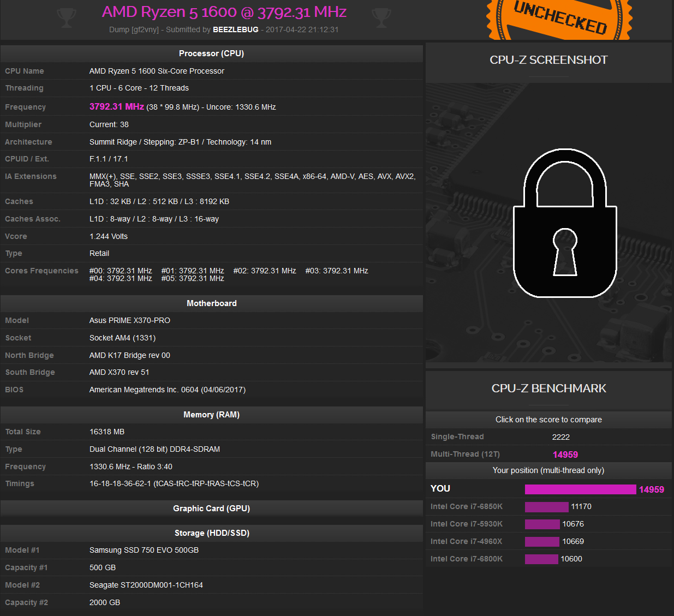674x616 pixels.
Task: Click the AMD Ryzen 5 1600 page title
Action: pyautogui.click(x=224, y=11)
